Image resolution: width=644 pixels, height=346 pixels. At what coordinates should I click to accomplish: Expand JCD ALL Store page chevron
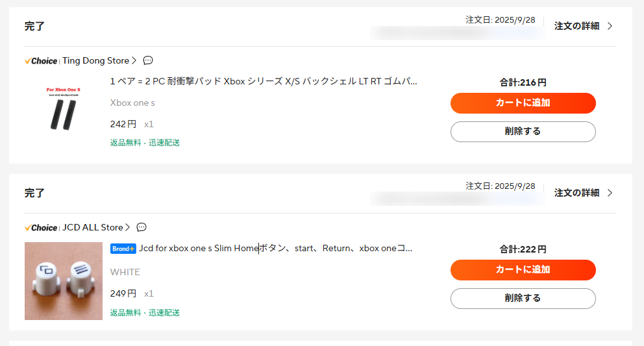point(128,228)
